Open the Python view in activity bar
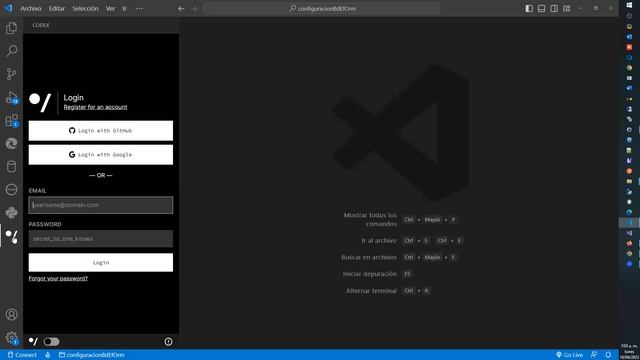640x360 pixels. pyautogui.click(x=11, y=213)
